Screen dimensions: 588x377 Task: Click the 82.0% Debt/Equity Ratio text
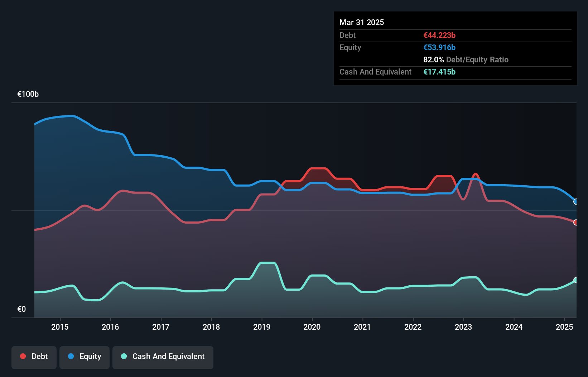466,60
